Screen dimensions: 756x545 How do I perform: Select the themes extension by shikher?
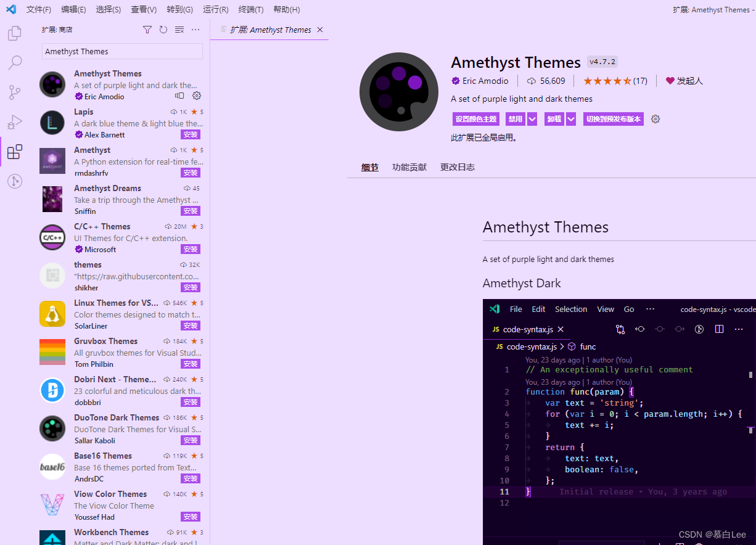pos(121,276)
